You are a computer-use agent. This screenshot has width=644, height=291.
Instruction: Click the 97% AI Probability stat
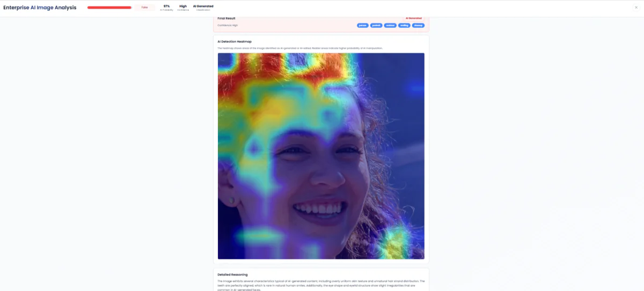click(166, 8)
